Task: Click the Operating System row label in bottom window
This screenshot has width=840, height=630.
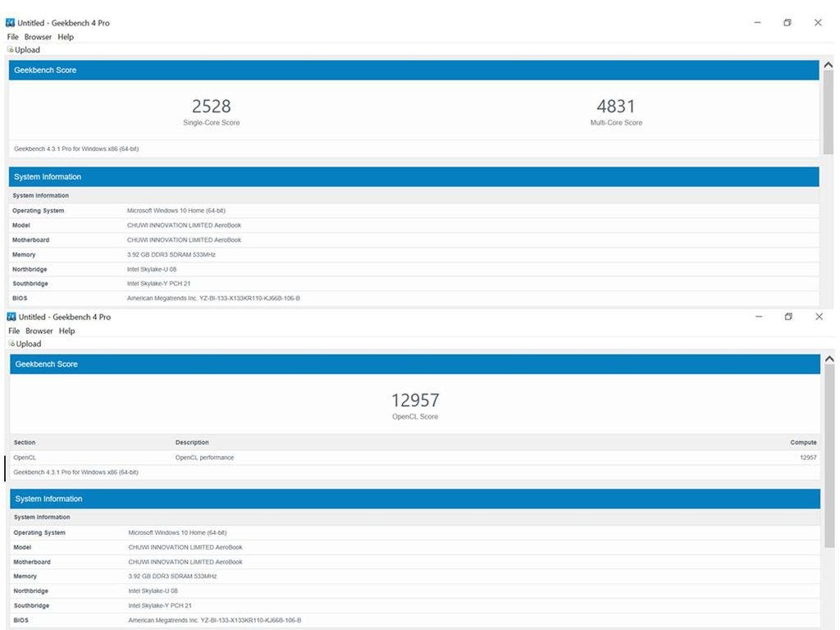Action: coord(39,533)
